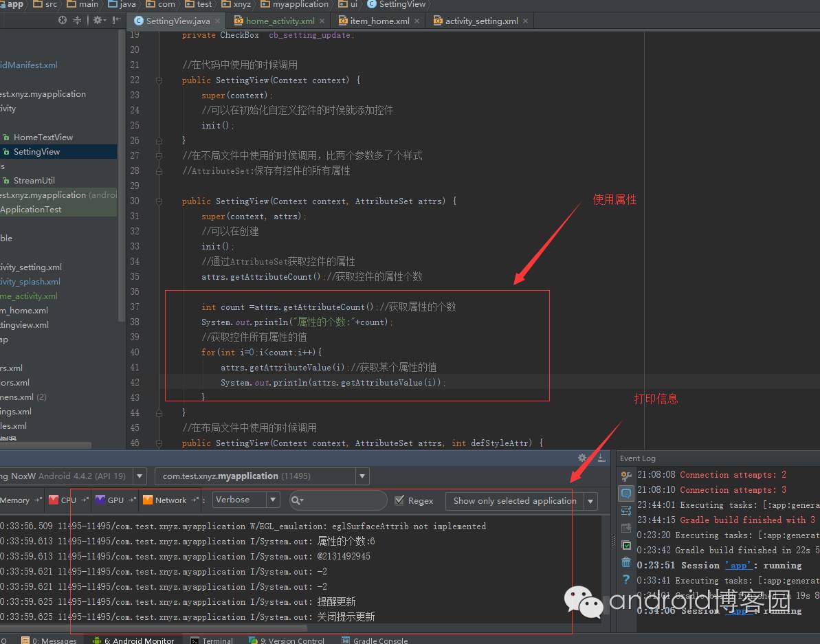Fold the SettingView(Context context) constructor at line 22
Viewport: 820px width, 644px height.
click(x=159, y=80)
